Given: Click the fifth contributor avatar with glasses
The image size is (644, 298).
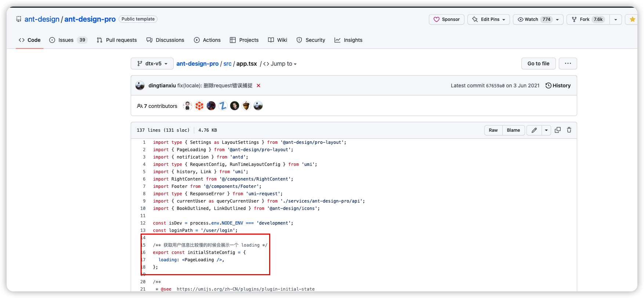Looking at the screenshot, I should (235, 106).
